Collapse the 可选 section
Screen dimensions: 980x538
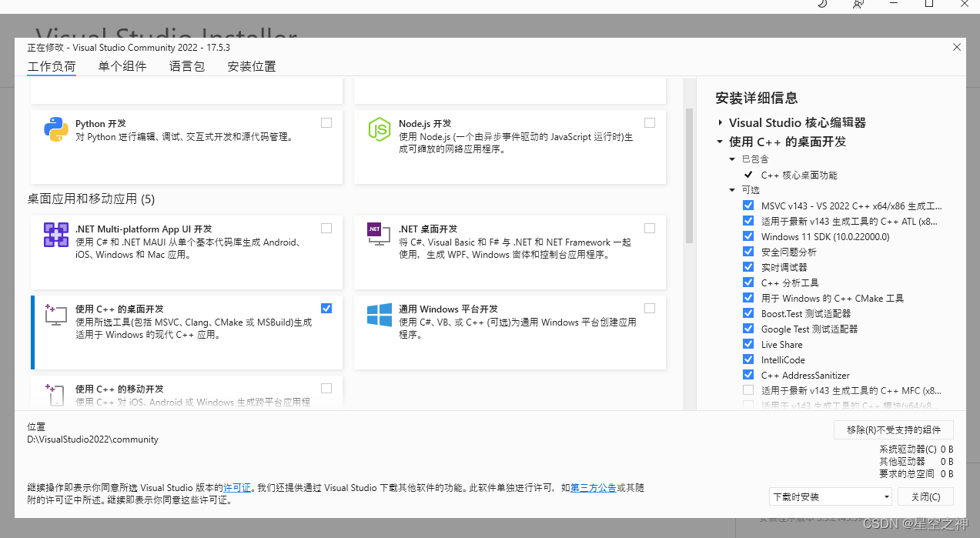point(733,190)
